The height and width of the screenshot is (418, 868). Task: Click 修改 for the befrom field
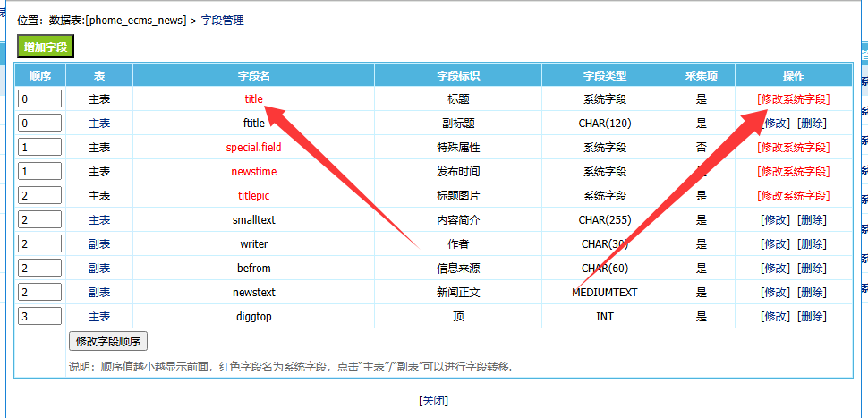click(775, 269)
